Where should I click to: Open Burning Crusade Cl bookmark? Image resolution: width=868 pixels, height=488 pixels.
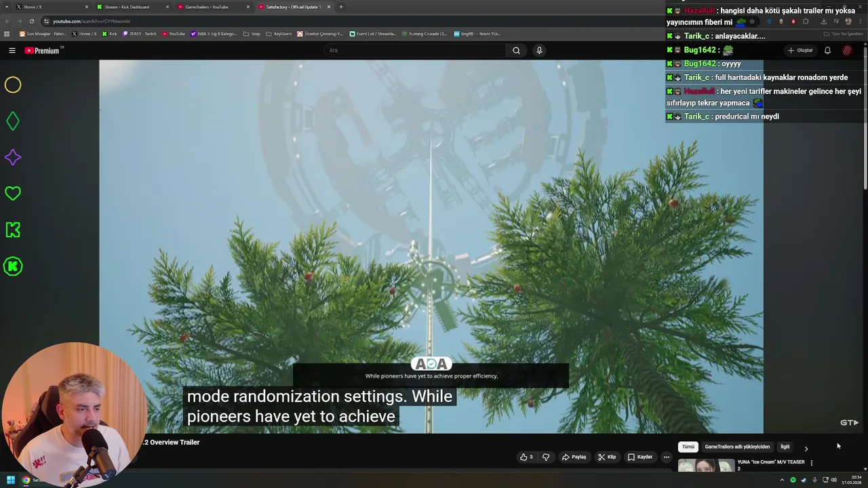(424, 34)
